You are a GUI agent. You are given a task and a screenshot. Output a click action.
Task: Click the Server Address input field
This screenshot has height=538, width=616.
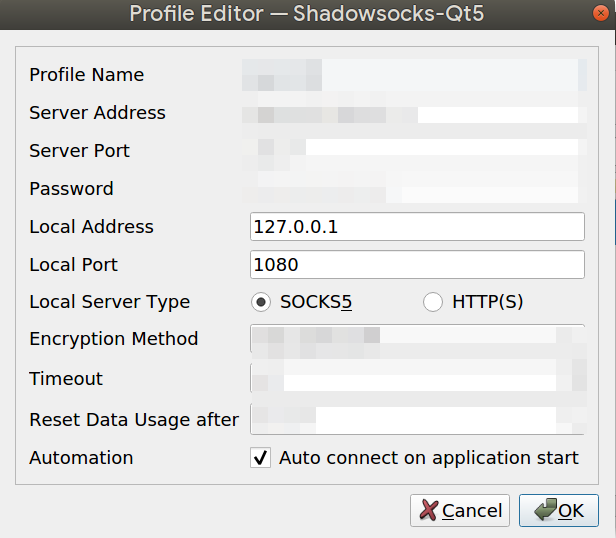(417, 113)
